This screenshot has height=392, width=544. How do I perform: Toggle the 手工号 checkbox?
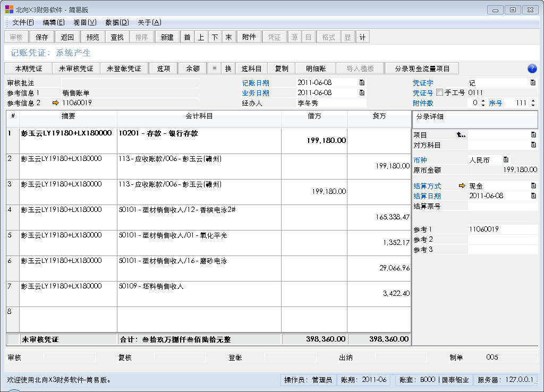[439, 92]
